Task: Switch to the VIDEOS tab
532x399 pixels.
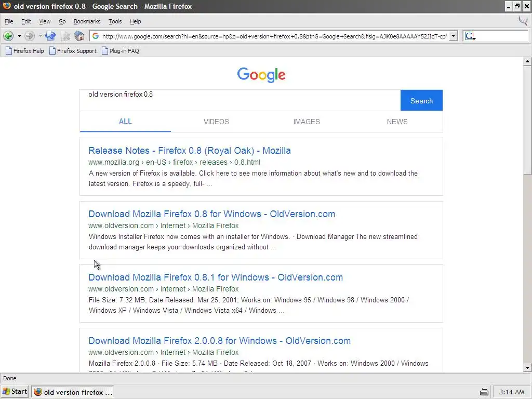Action: (x=216, y=122)
